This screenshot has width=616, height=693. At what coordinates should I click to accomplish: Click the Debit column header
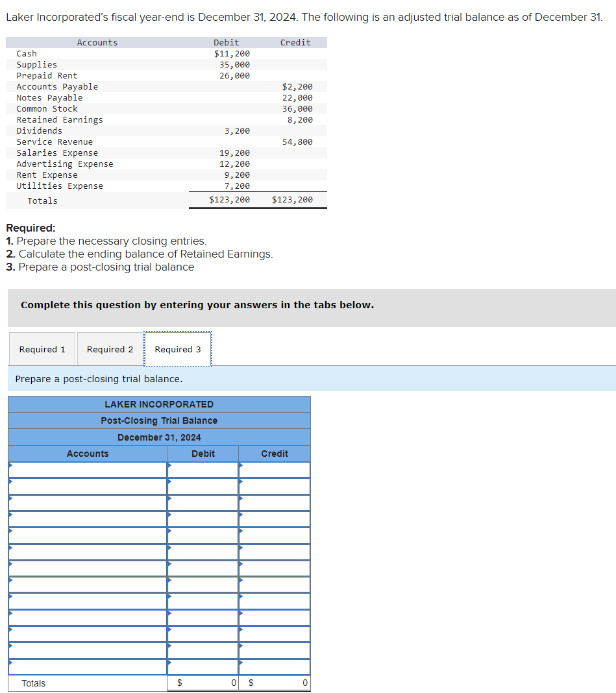point(203,454)
